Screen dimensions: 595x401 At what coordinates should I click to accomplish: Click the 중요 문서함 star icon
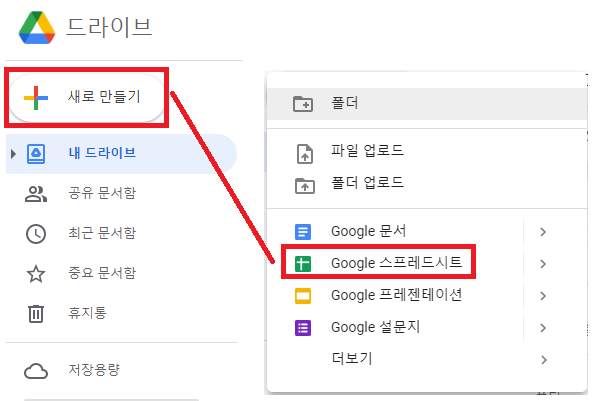(36, 274)
